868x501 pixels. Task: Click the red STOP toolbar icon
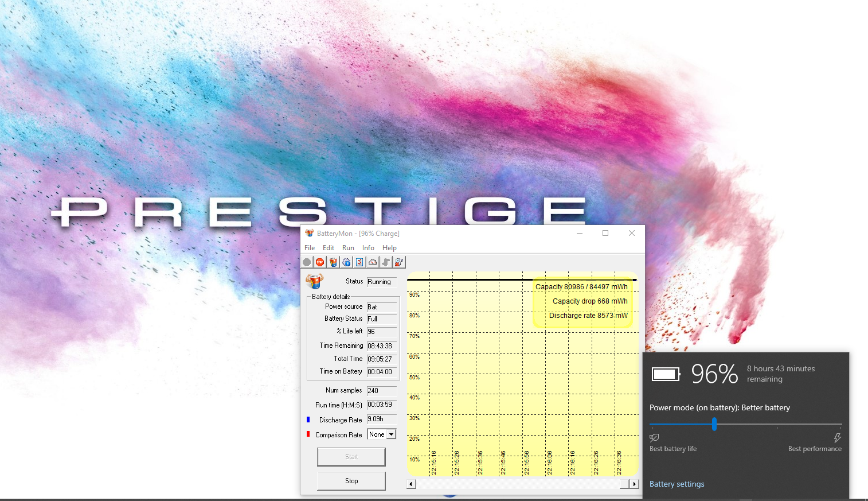pos(320,262)
